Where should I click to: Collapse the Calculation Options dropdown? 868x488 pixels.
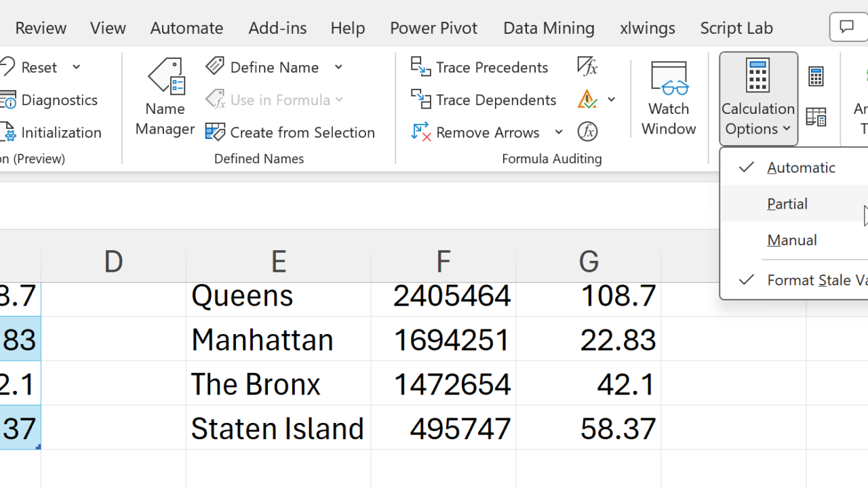[758, 98]
